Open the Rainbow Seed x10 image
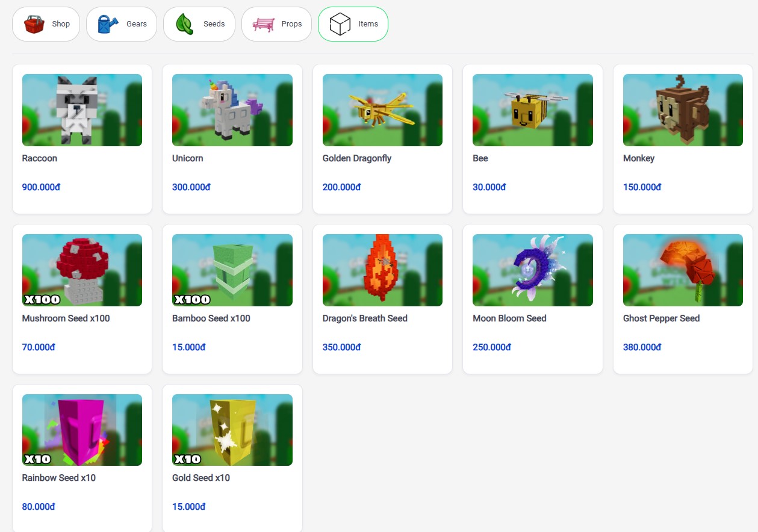 pyautogui.click(x=82, y=430)
